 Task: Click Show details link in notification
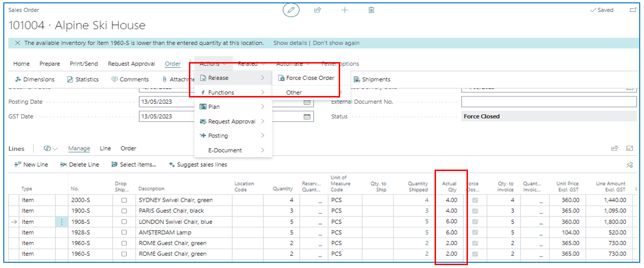(x=290, y=43)
